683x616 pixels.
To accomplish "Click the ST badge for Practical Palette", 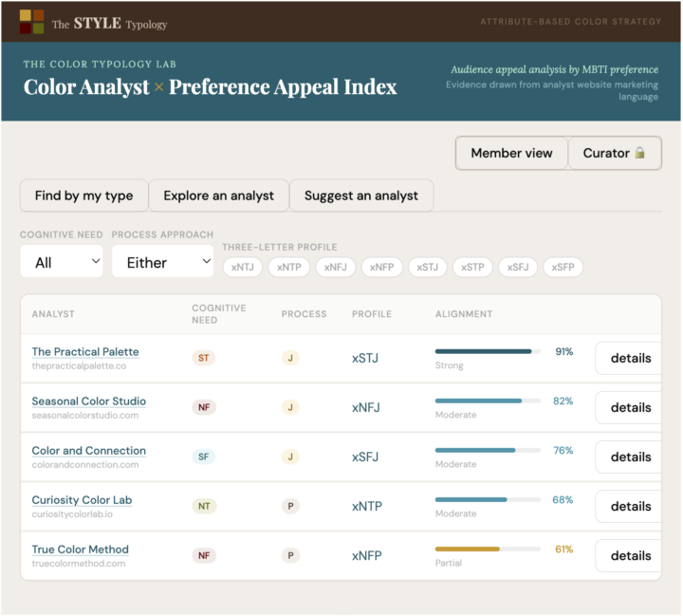I will [x=203, y=358].
